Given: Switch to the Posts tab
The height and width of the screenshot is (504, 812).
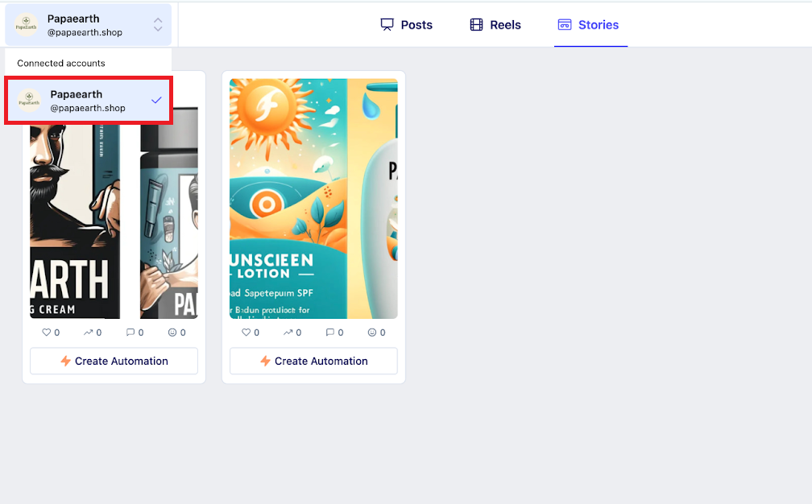Looking at the screenshot, I should click(x=407, y=25).
